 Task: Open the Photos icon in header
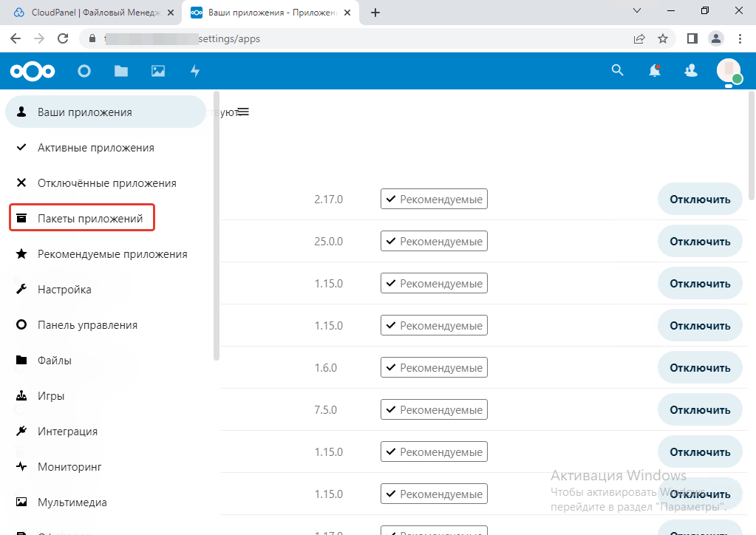tap(158, 71)
